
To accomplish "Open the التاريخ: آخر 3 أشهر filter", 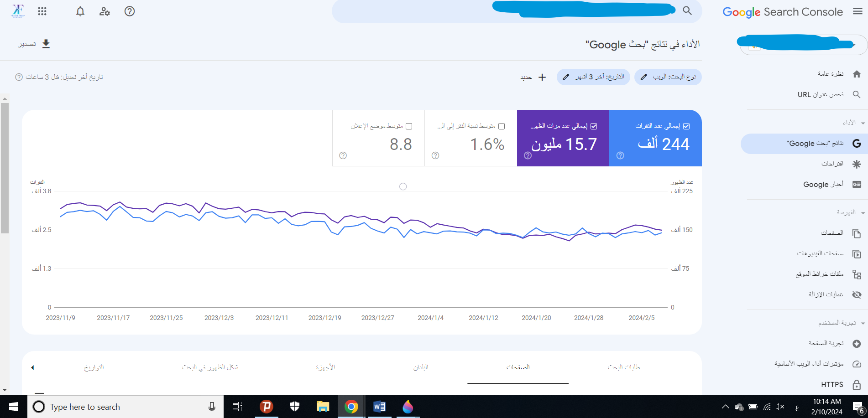I will (593, 77).
